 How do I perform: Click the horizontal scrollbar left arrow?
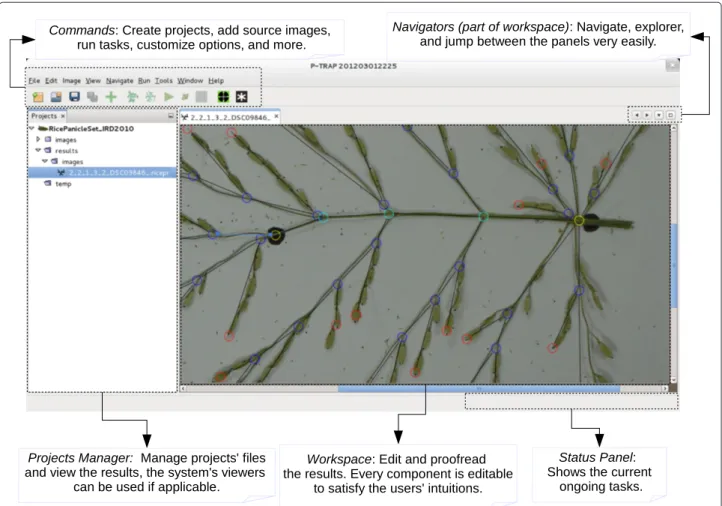point(183,389)
